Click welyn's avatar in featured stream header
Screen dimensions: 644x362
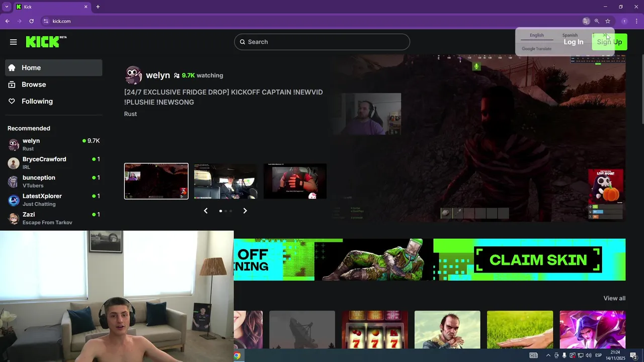(x=133, y=75)
